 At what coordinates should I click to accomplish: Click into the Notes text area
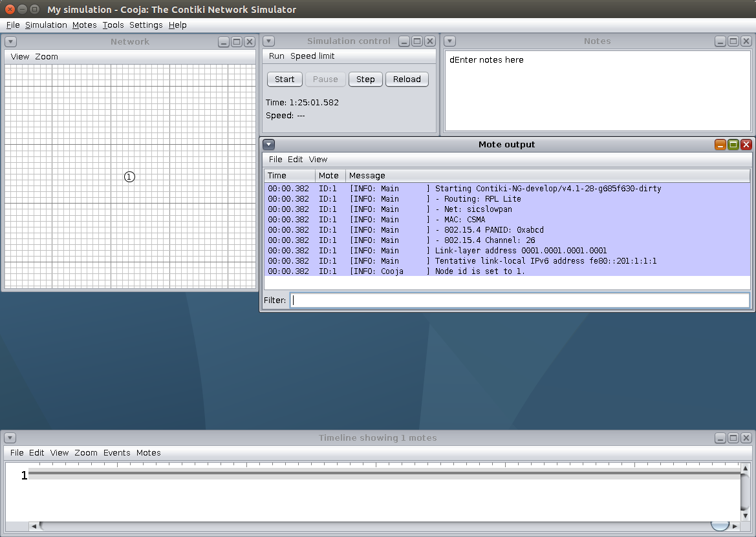pos(598,90)
